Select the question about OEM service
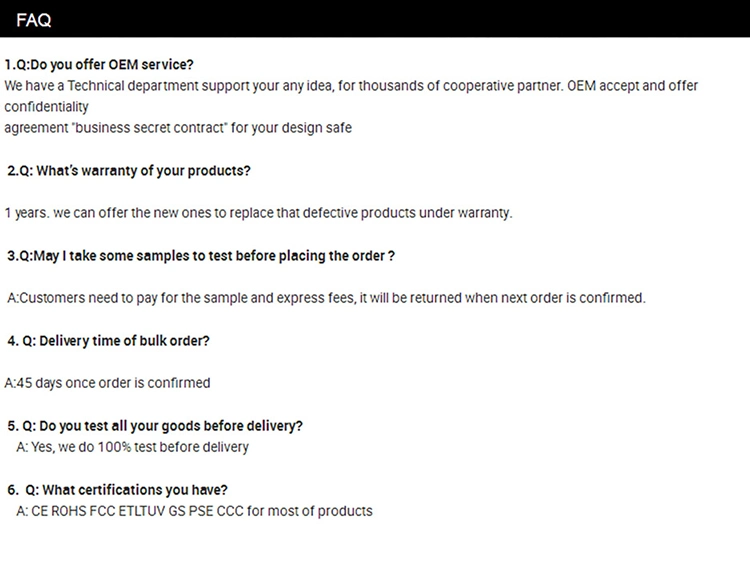 point(99,65)
